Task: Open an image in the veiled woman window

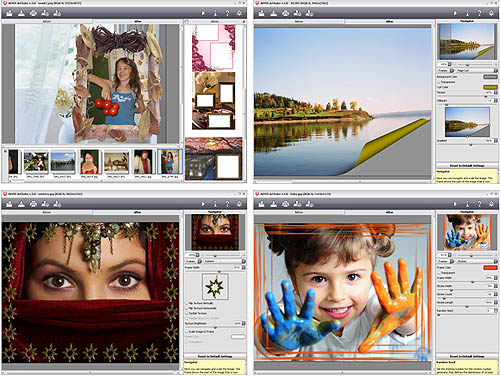Action: tap(9, 204)
